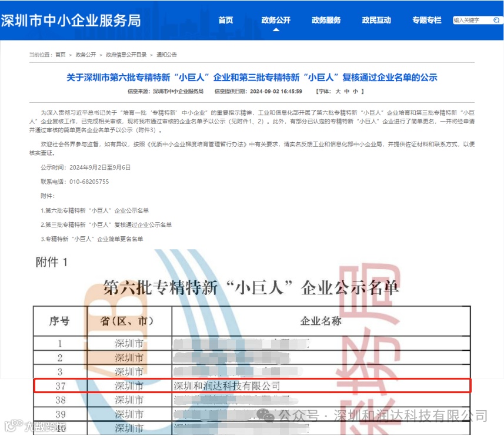The width and height of the screenshot is (504, 436).
Task: Set font size to 大
Action: pyautogui.click(x=338, y=92)
